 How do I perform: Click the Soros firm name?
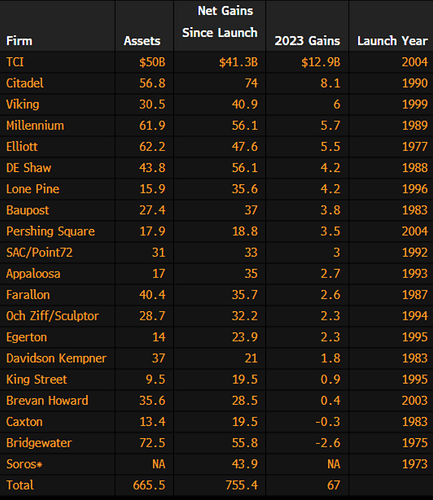coord(24,464)
